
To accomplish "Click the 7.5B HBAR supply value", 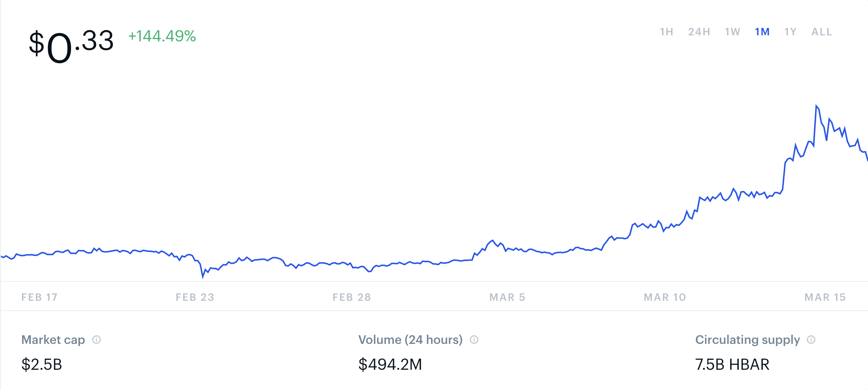I will tap(732, 365).
